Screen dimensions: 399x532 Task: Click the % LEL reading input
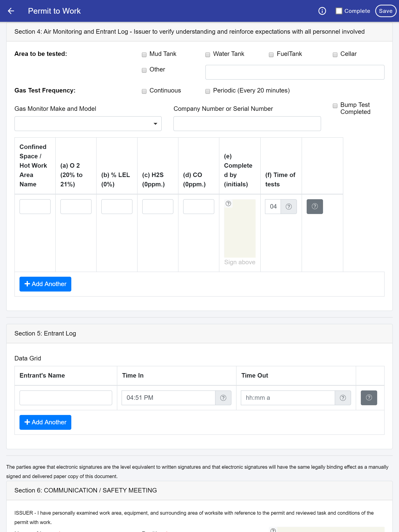pyautogui.click(x=117, y=206)
